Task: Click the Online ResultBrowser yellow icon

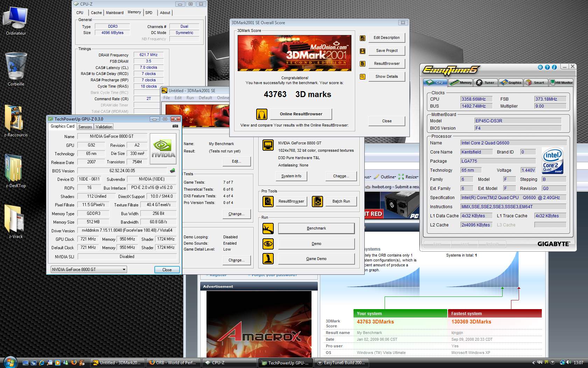Action: pos(262,114)
